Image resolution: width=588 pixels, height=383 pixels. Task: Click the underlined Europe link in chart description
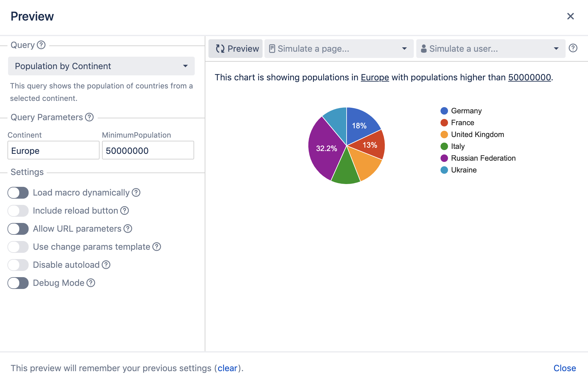[x=375, y=77]
